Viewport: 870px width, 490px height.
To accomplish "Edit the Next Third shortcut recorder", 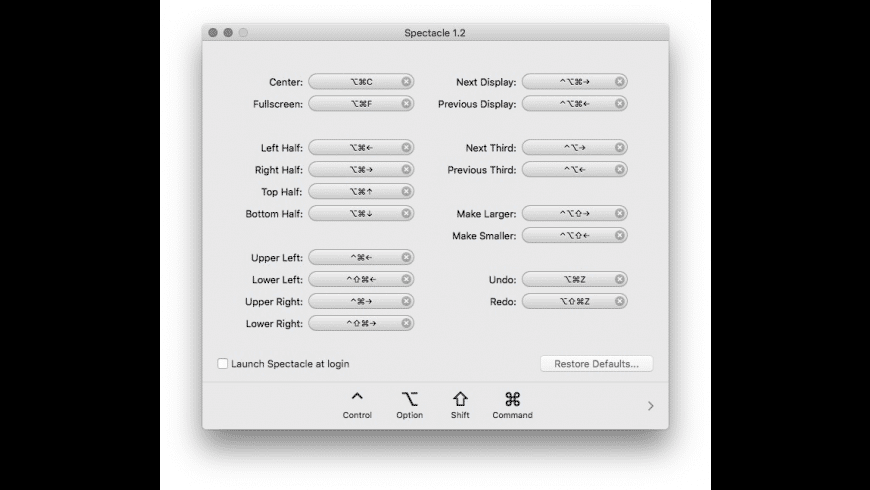I will [x=574, y=148].
